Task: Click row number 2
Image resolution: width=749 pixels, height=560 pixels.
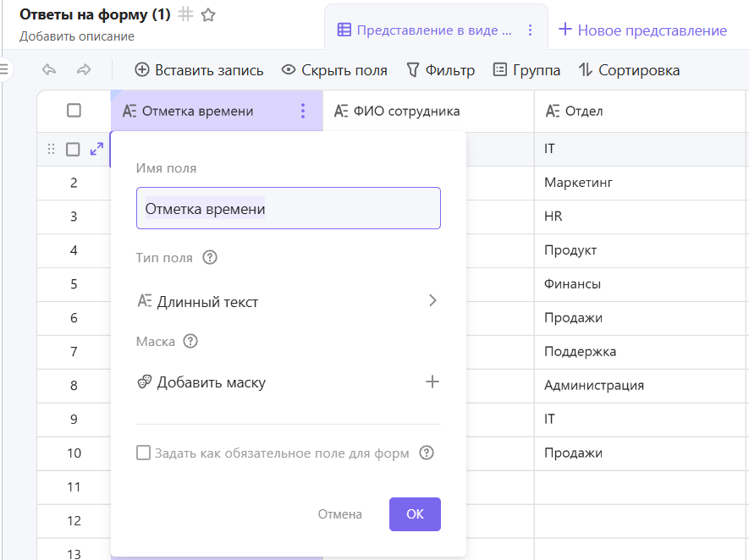Action: tap(74, 183)
